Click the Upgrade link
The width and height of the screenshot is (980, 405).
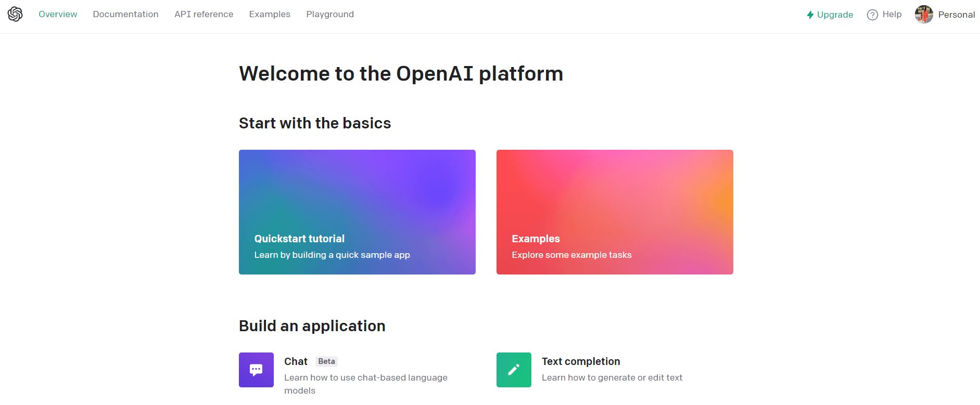(x=835, y=15)
